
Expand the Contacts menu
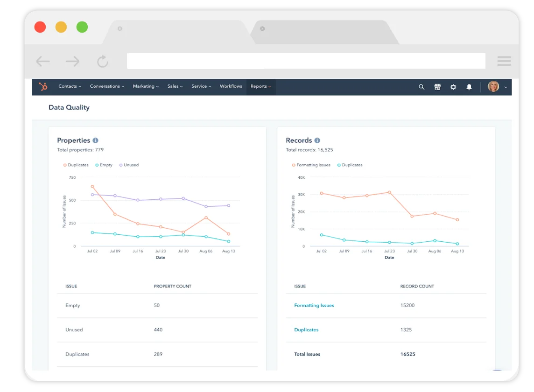tap(70, 86)
